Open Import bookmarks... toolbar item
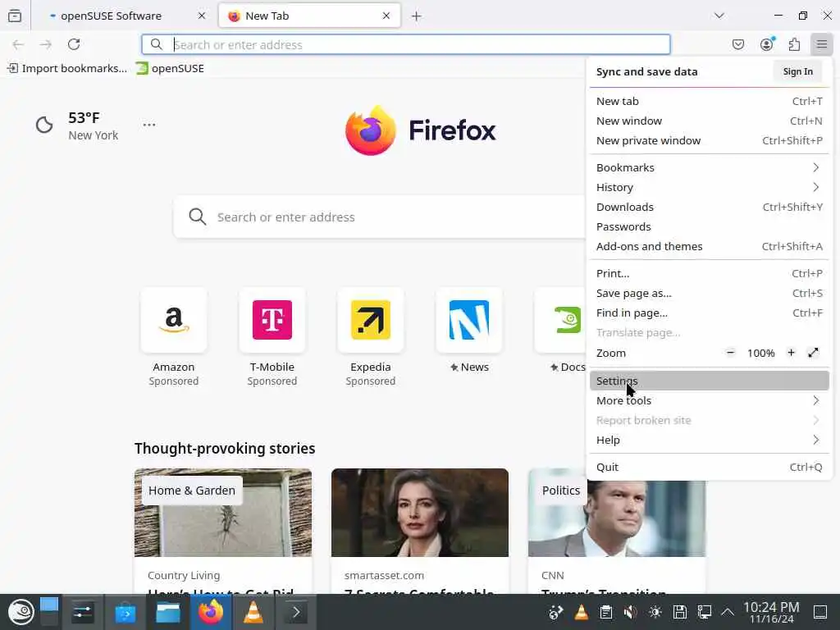Image resolution: width=840 pixels, height=630 pixels. coord(67,69)
